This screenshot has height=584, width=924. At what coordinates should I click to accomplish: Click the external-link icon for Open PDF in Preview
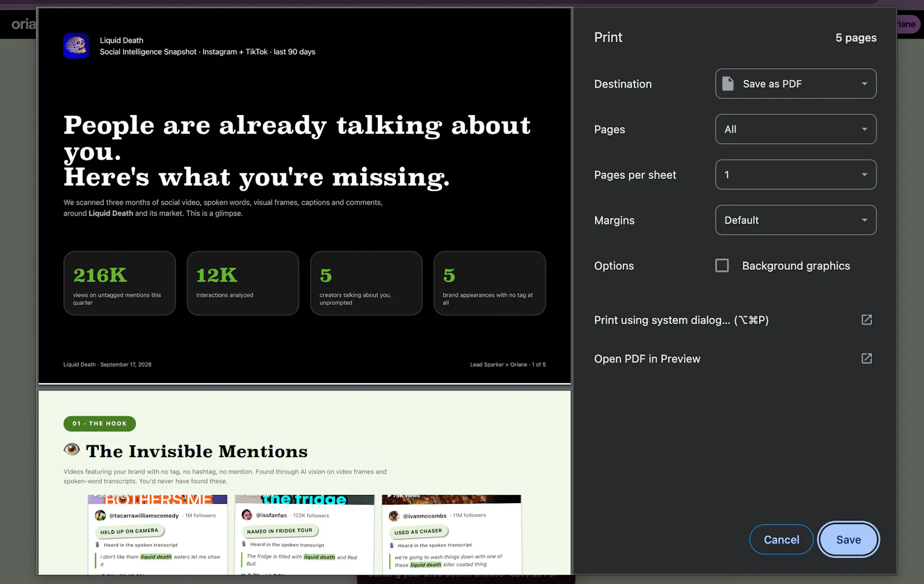(x=867, y=358)
